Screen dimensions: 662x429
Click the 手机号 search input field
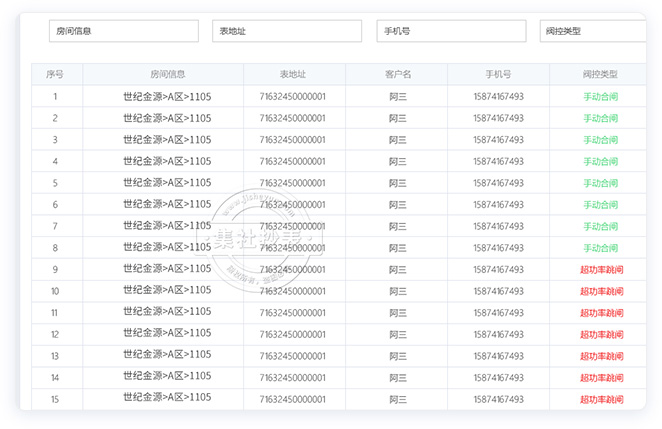click(451, 31)
